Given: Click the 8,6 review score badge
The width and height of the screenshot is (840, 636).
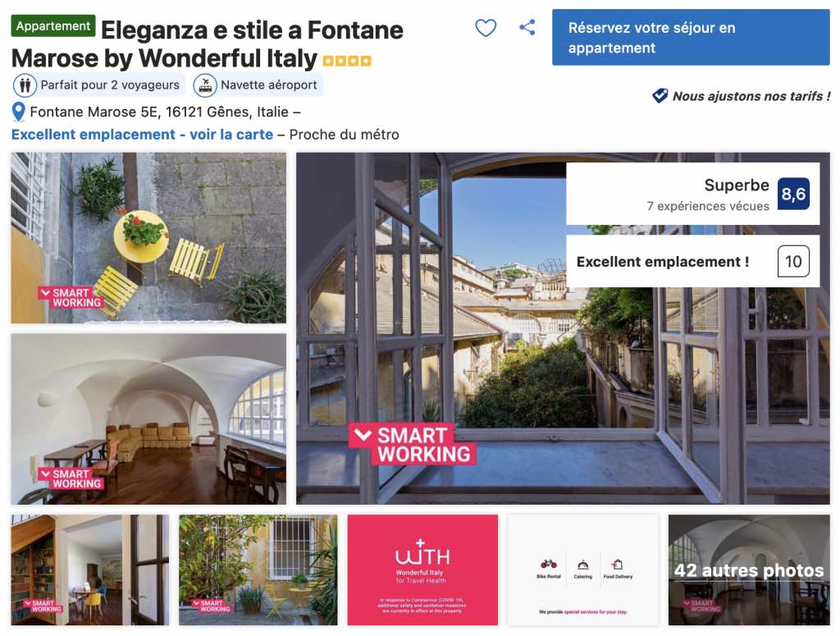Looking at the screenshot, I should (x=793, y=194).
